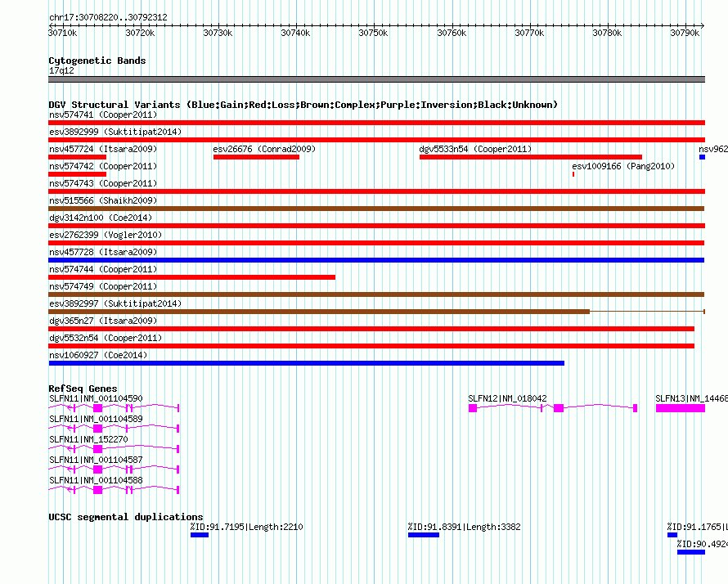The width and height of the screenshot is (728, 584).
Task: Select the SLFN11|NM_001104590 gene glyph
Action: (114, 408)
